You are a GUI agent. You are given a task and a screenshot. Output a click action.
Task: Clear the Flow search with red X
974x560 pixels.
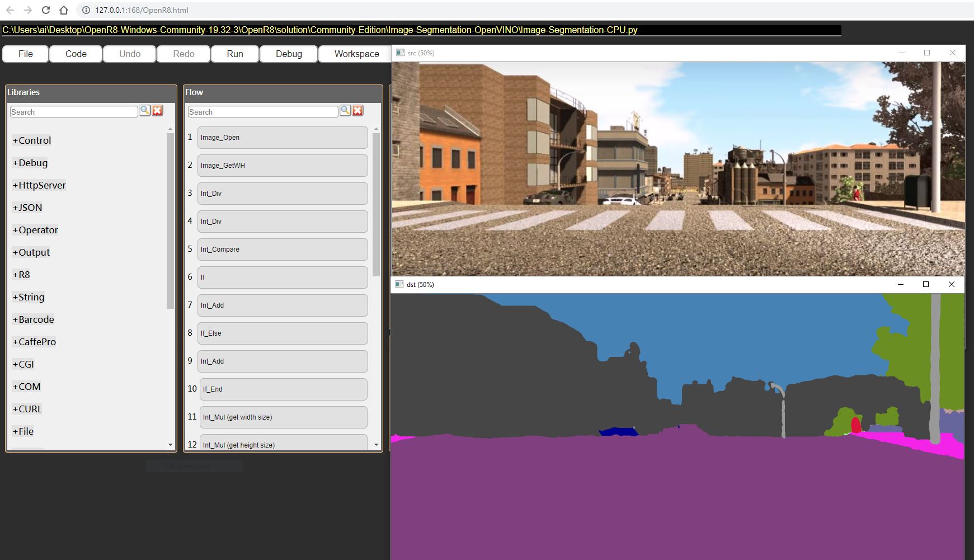358,111
